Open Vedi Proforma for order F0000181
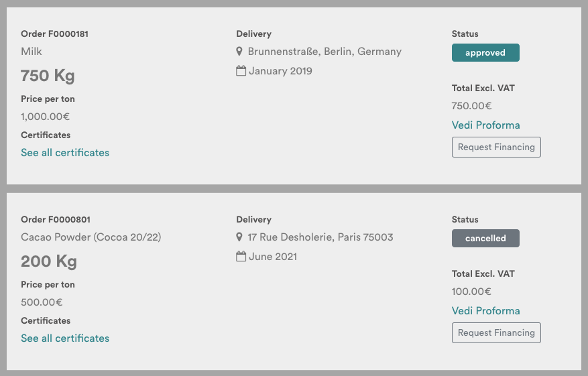588x376 pixels. (x=485, y=125)
